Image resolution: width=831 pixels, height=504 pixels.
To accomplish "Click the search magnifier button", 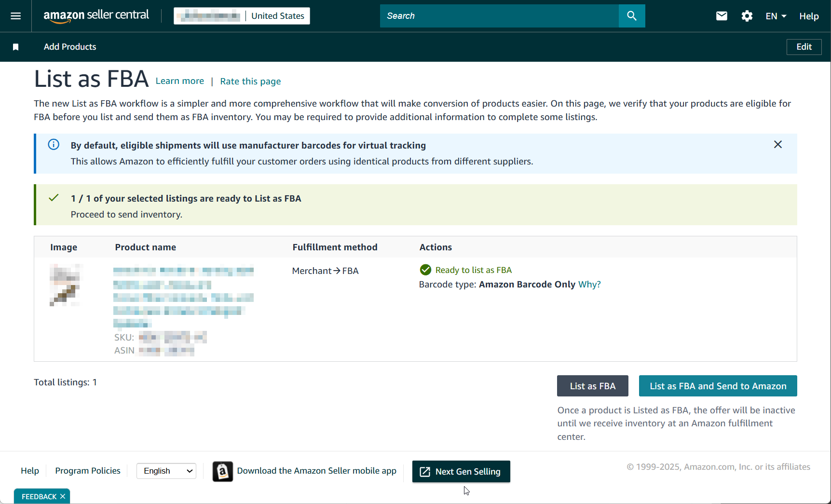I will click(632, 16).
